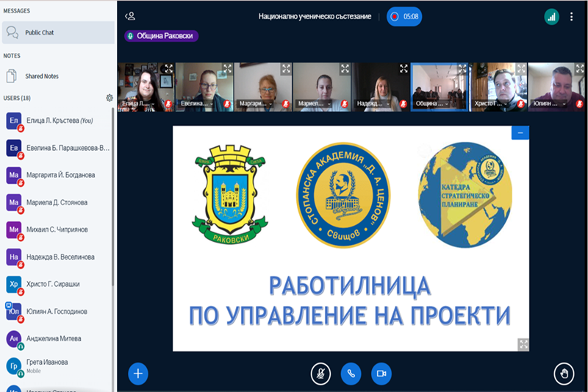Open Юлиян webcam name dropdown
The image size is (588, 392).
point(549,104)
